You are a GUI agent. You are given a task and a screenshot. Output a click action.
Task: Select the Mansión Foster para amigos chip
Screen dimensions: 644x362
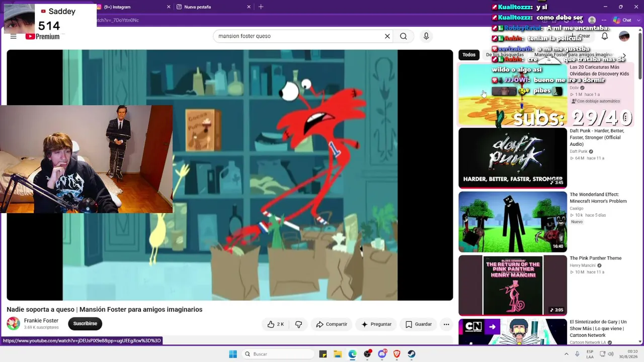(574, 55)
